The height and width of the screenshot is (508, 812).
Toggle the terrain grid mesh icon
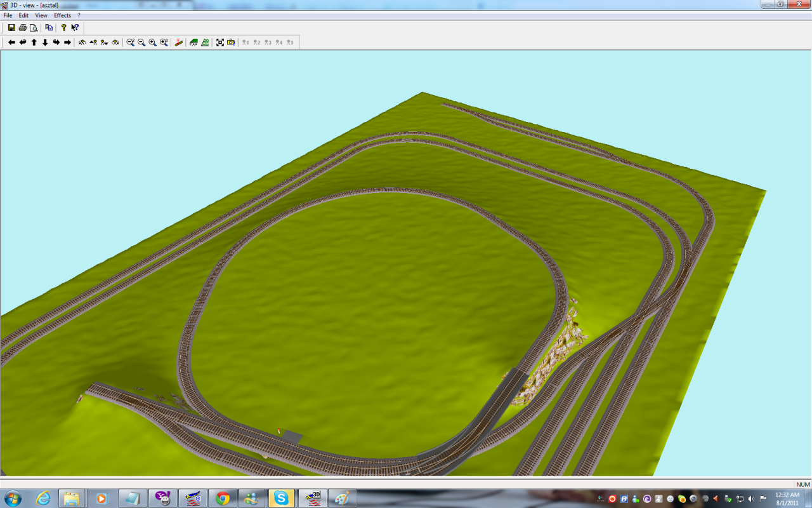(205, 43)
